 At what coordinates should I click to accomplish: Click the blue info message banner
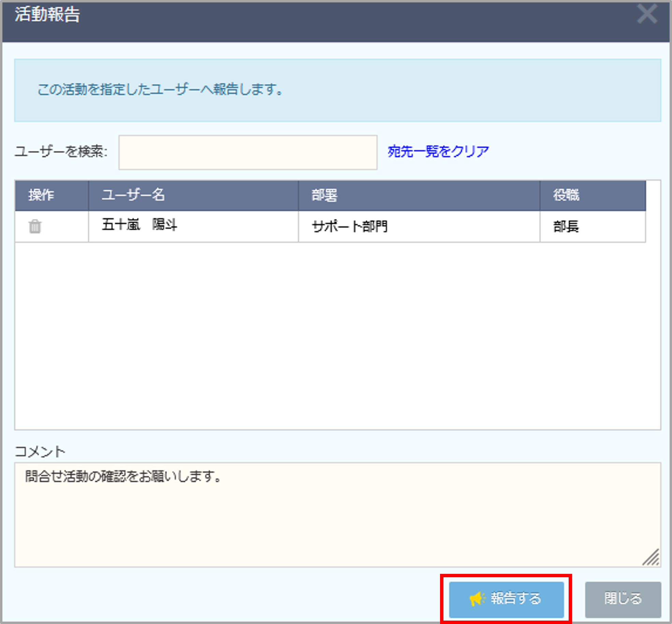coord(337,90)
